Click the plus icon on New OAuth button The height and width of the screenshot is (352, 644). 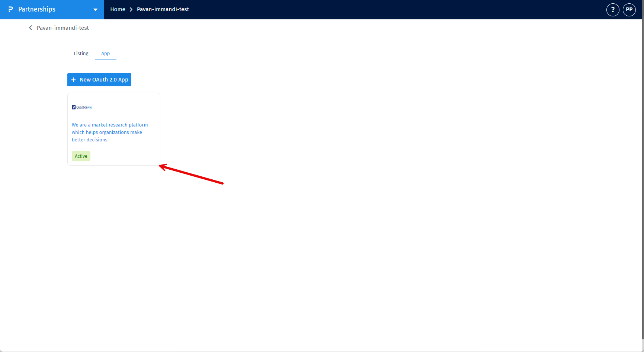click(74, 80)
